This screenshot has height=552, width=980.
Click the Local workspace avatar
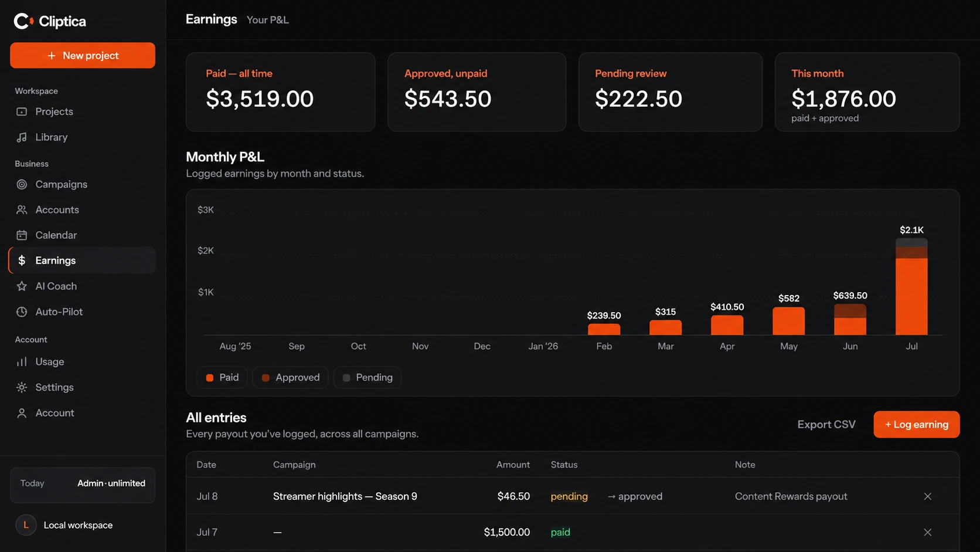click(x=26, y=525)
